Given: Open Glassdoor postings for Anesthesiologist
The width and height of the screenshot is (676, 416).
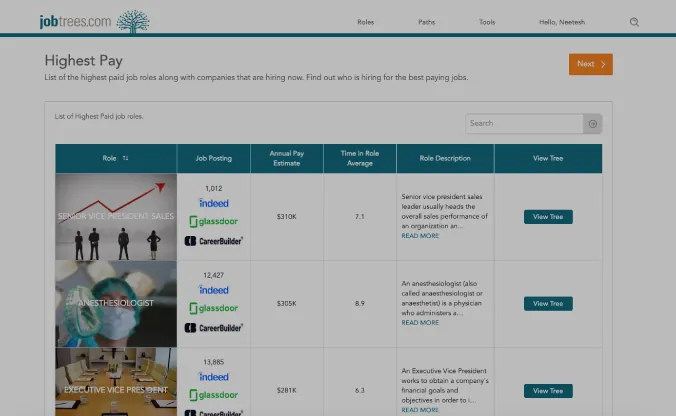Looking at the screenshot, I should (x=214, y=308).
